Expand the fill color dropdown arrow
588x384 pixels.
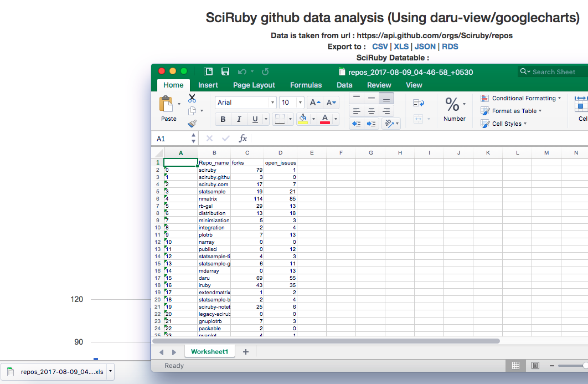tap(313, 119)
